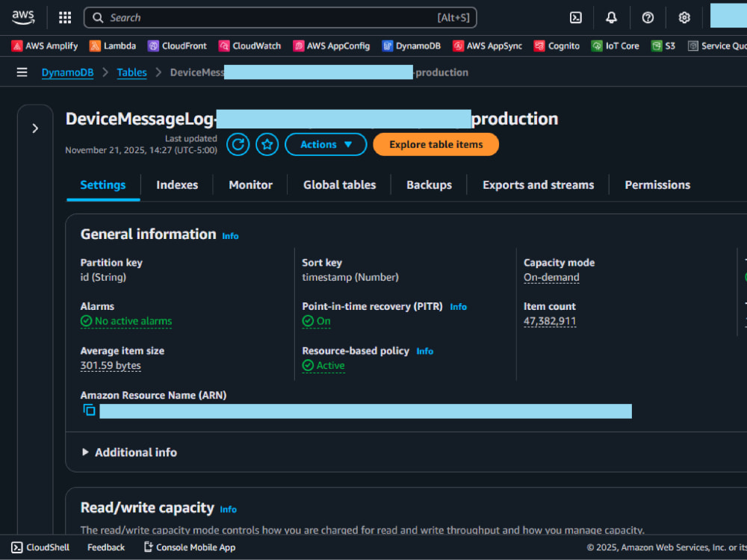Click sort key timestamp (Number) text
Viewport: 747px width, 560px height.
pyautogui.click(x=350, y=277)
